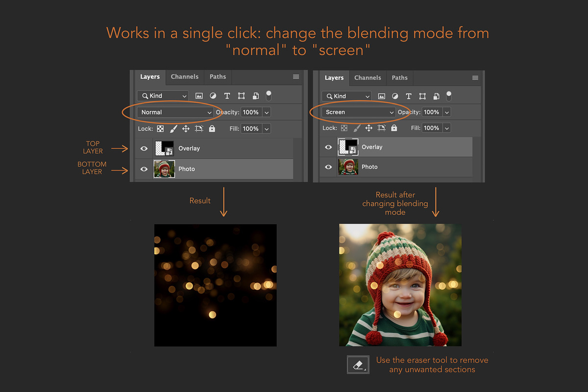Select Photo layer thumbnail in the Screen-mode panel
Viewport: 588px width, 392px height.
pyautogui.click(x=348, y=167)
